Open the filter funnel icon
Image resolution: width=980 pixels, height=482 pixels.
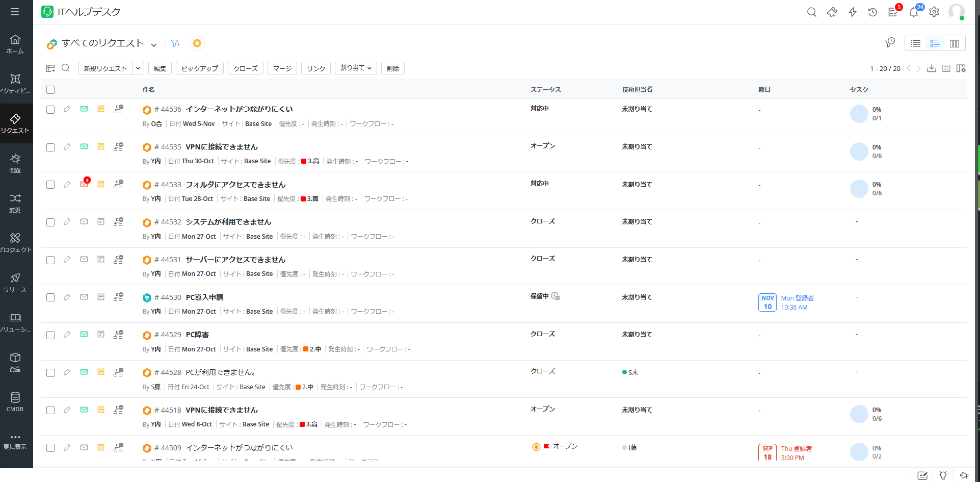175,43
